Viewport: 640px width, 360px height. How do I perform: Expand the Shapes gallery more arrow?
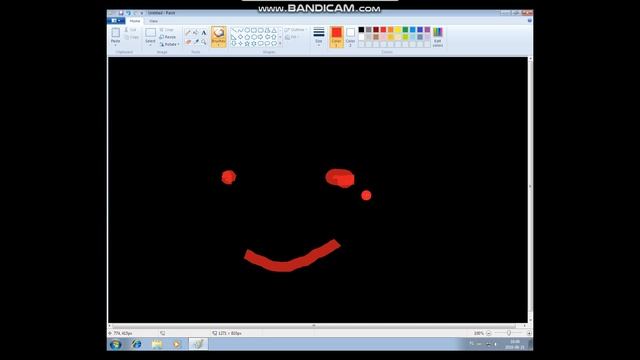(280, 43)
